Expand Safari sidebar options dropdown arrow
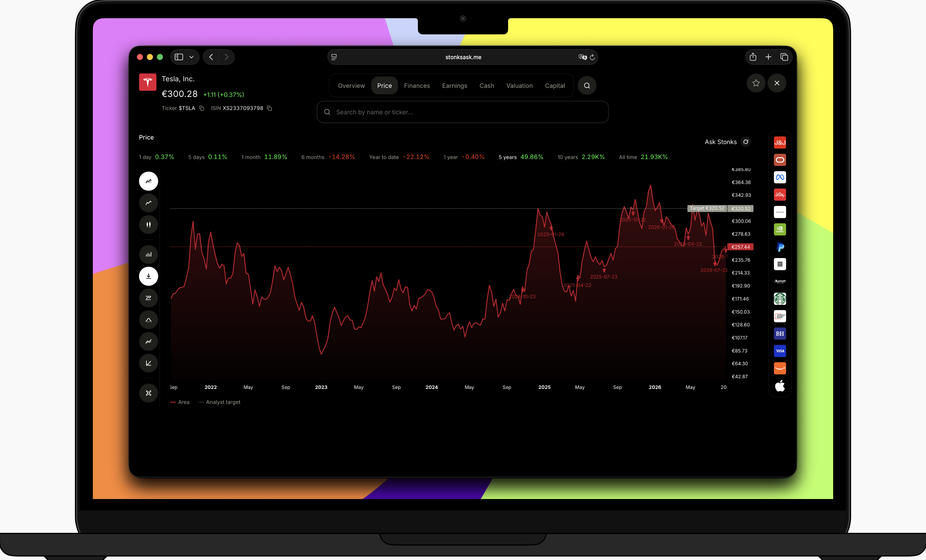 pyautogui.click(x=191, y=57)
